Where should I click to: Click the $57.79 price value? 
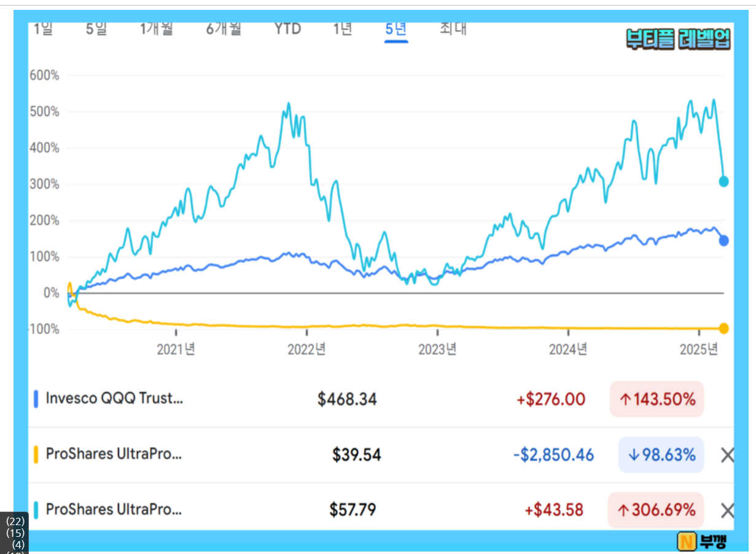353,510
